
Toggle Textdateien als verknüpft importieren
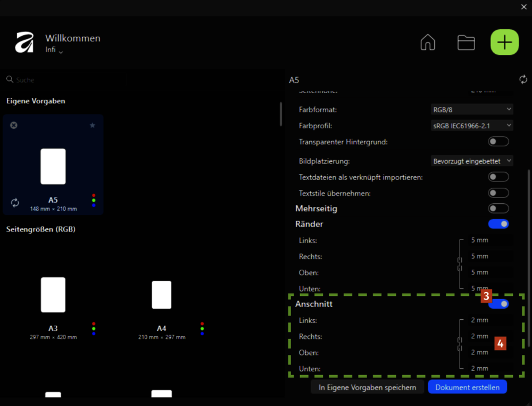click(498, 177)
